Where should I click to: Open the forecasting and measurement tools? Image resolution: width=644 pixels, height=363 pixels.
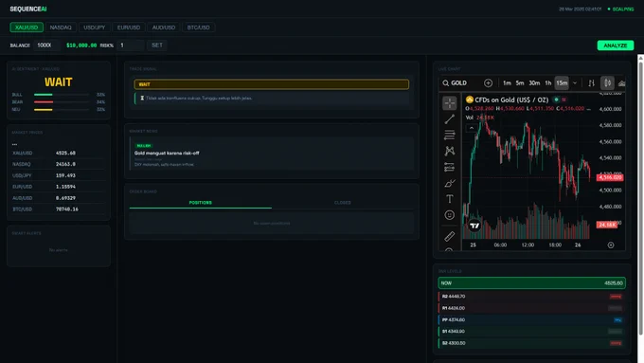tap(449, 167)
